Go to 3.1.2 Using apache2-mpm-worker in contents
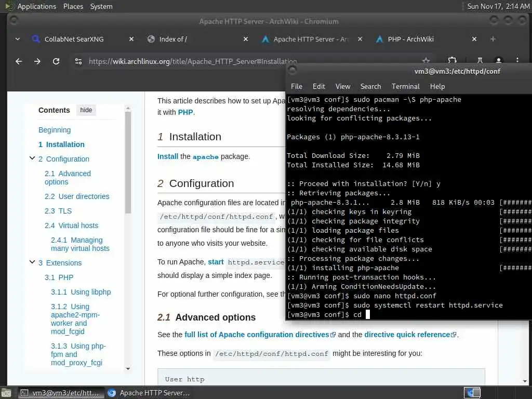 75,319
